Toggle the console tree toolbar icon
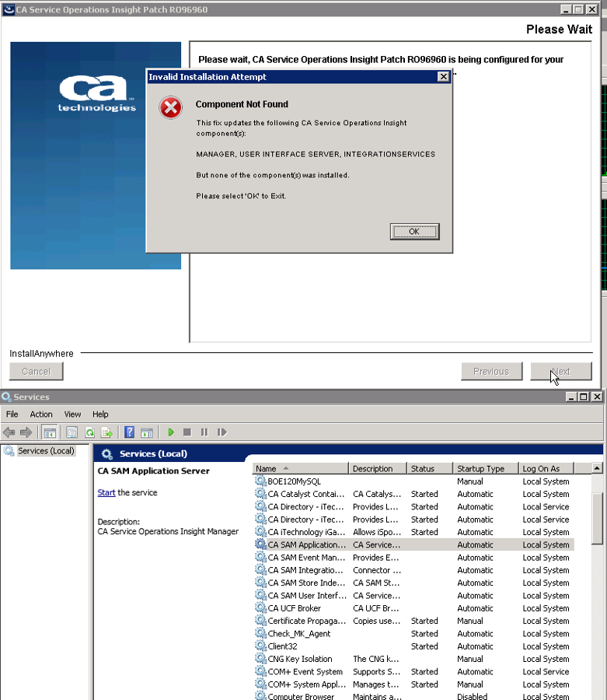 click(50, 432)
